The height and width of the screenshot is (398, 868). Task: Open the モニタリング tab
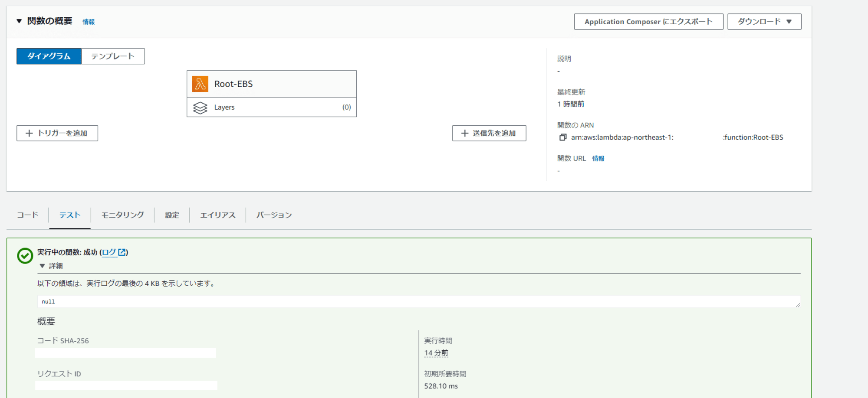(123, 215)
